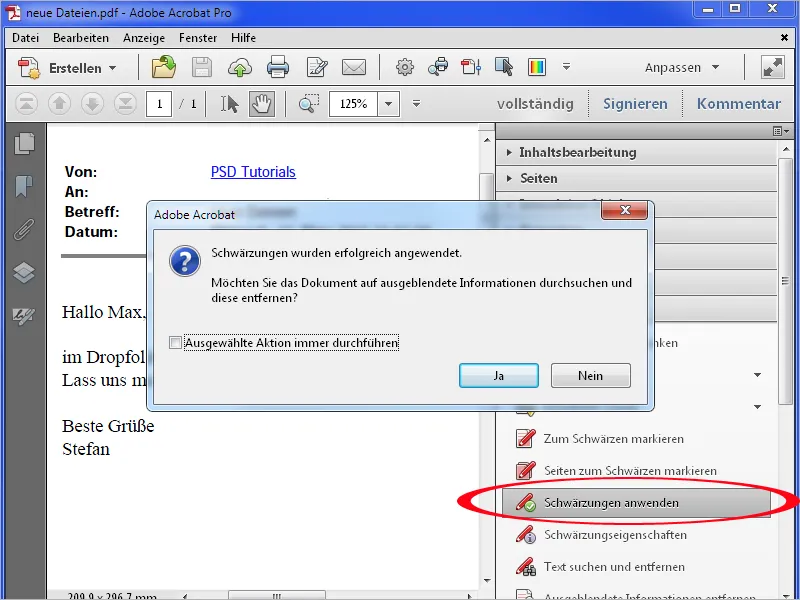Click the edit document pencil icon
Viewport: 800px width, 600px height.
(317, 67)
